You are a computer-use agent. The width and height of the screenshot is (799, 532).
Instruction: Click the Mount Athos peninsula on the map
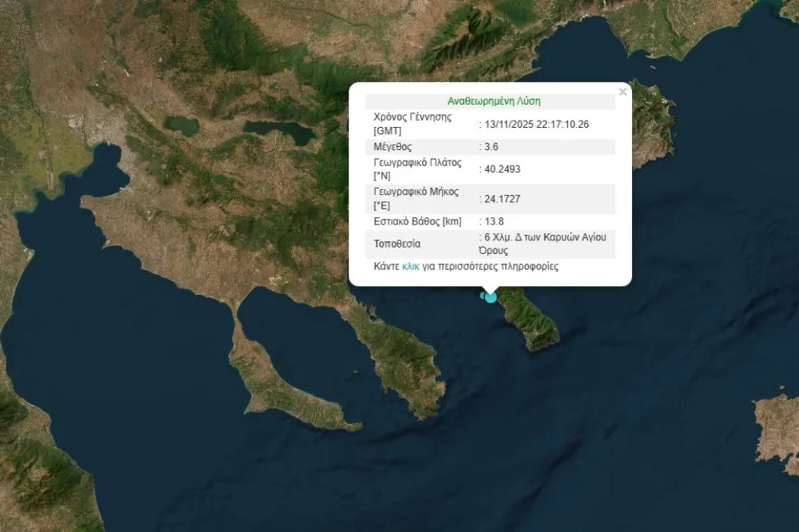click(531, 320)
